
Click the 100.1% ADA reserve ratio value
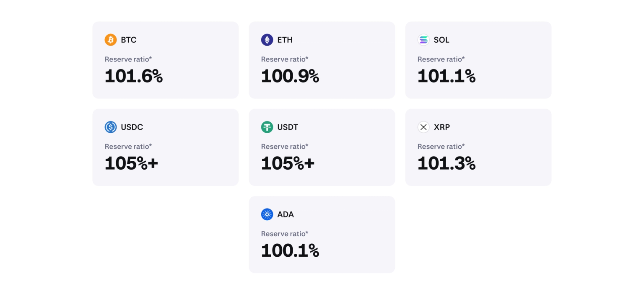coord(290,250)
